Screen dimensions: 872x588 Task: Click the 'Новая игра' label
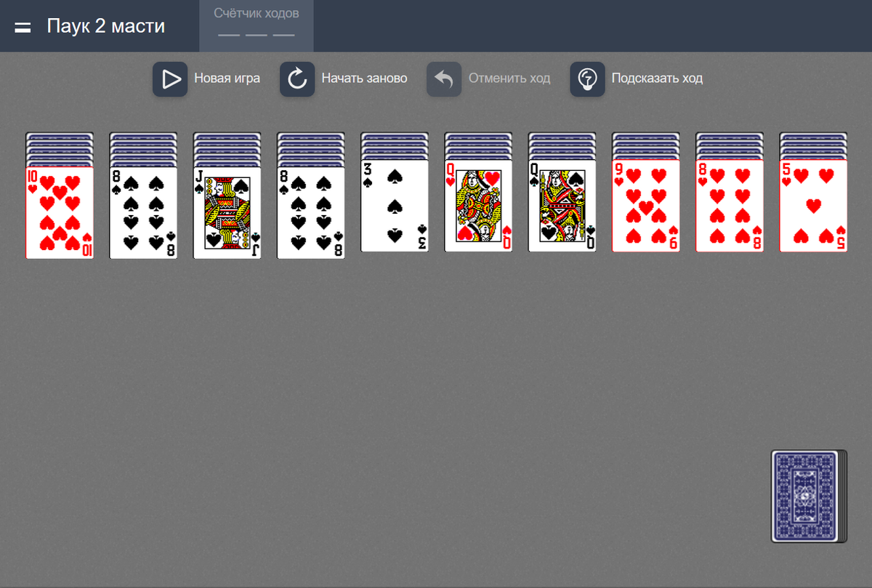(x=227, y=78)
